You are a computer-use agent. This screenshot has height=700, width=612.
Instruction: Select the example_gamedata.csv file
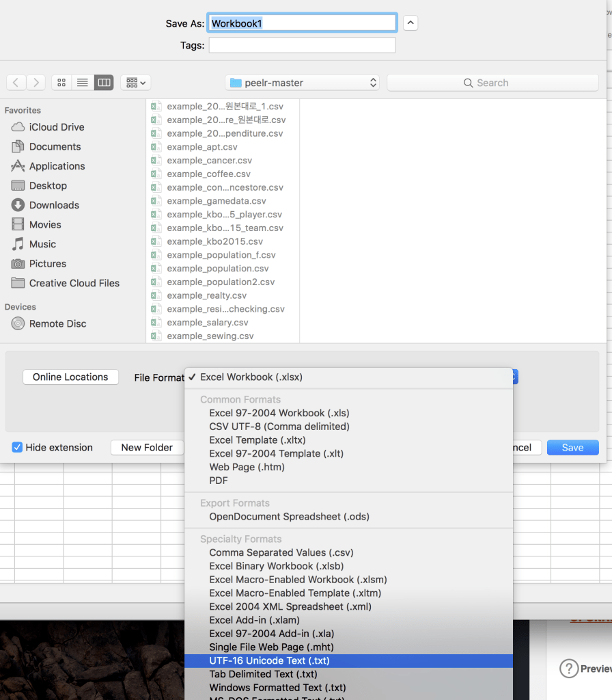click(x=217, y=201)
